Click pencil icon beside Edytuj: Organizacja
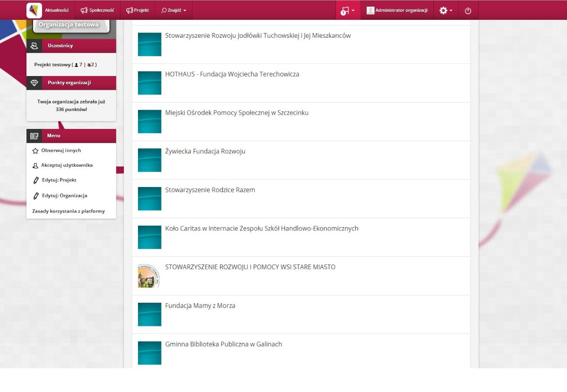This screenshot has height=392, width=567. [x=35, y=196]
